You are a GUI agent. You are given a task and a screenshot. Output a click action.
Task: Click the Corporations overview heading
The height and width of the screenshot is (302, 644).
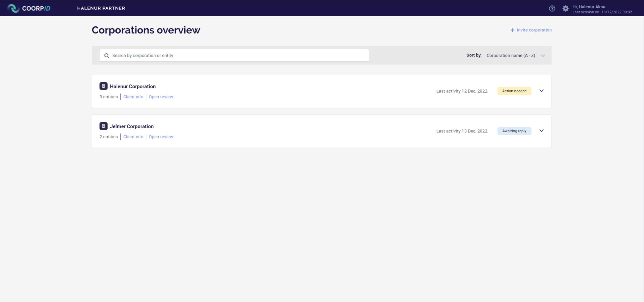point(146,30)
